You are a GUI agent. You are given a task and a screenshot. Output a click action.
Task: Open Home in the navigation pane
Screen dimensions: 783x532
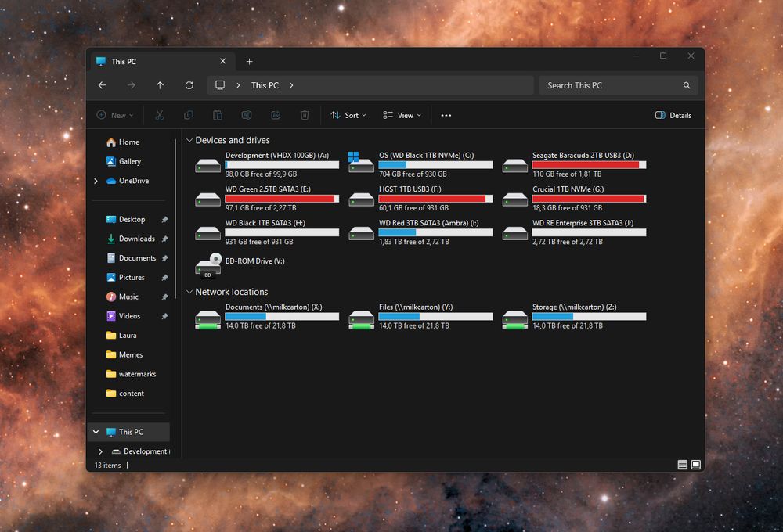point(123,142)
